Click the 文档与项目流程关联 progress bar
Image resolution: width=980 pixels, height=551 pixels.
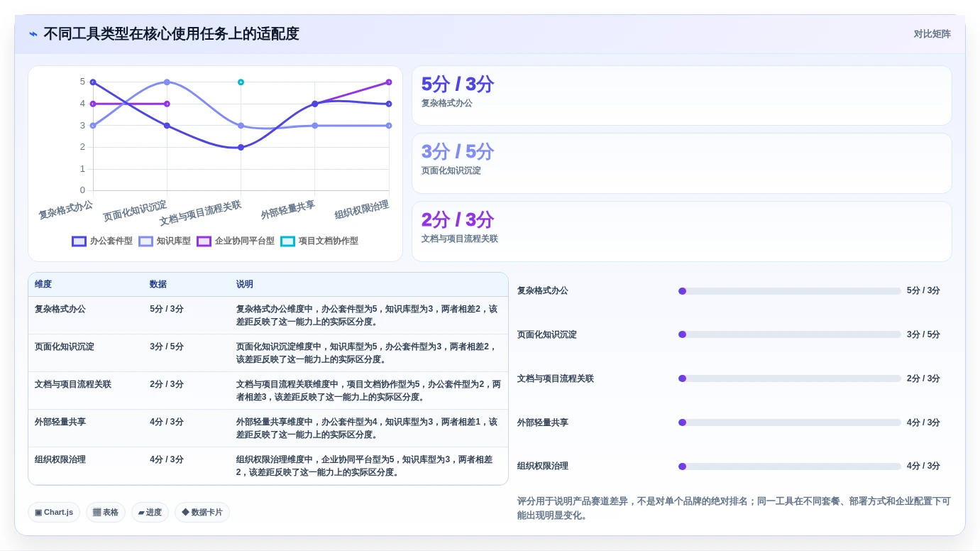789,378
